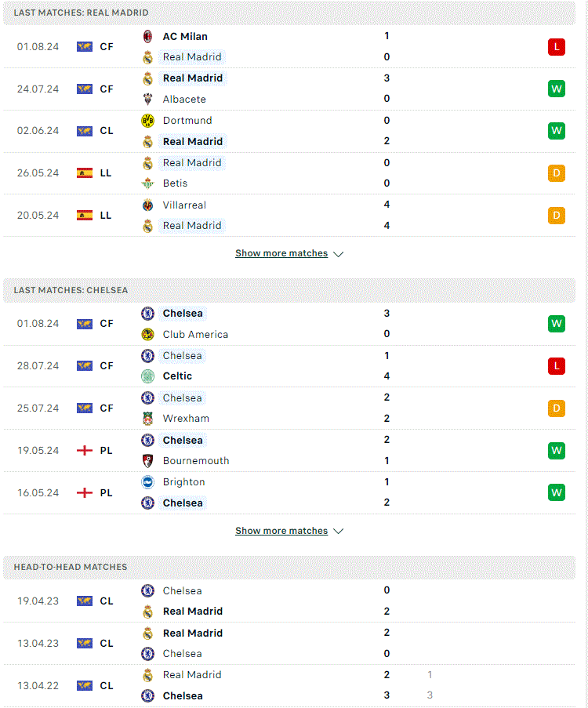Click the Brighton club crest icon

[147, 482]
